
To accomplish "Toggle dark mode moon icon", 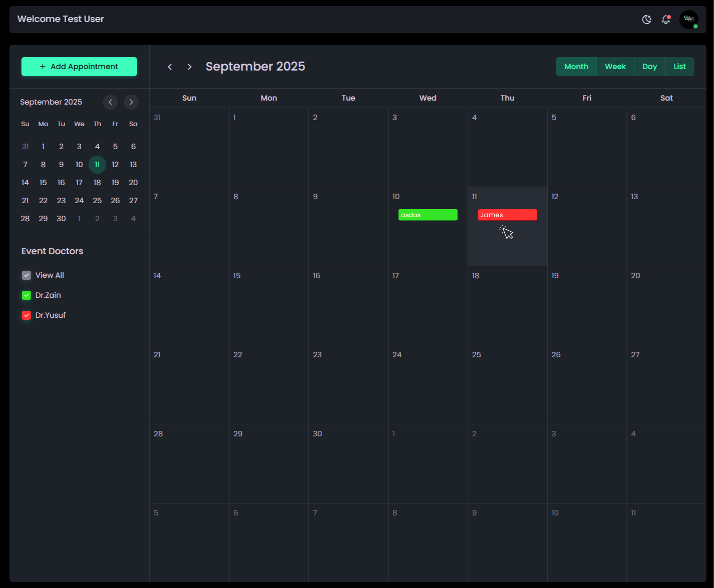I will 646,20.
